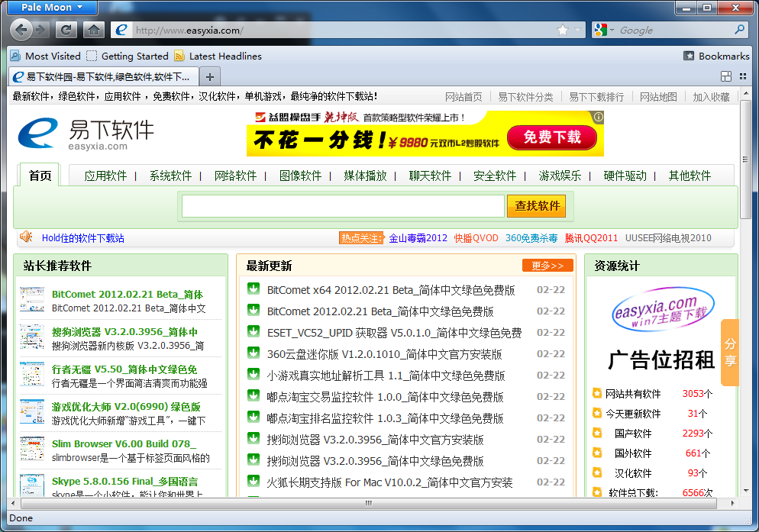Switch to the 游戏娱乐 category tab
This screenshot has width=759, height=532.
click(x=560, y=176)
